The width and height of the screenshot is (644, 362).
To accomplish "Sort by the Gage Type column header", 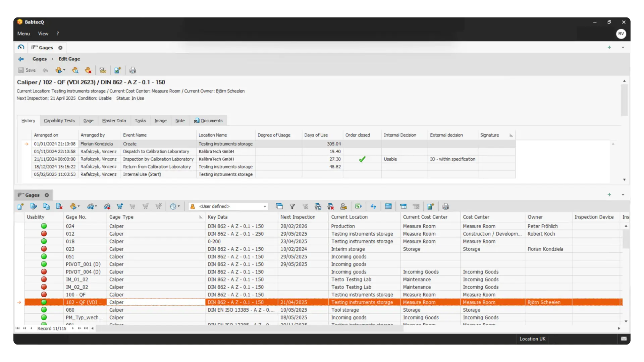I will tap(156, 217).
